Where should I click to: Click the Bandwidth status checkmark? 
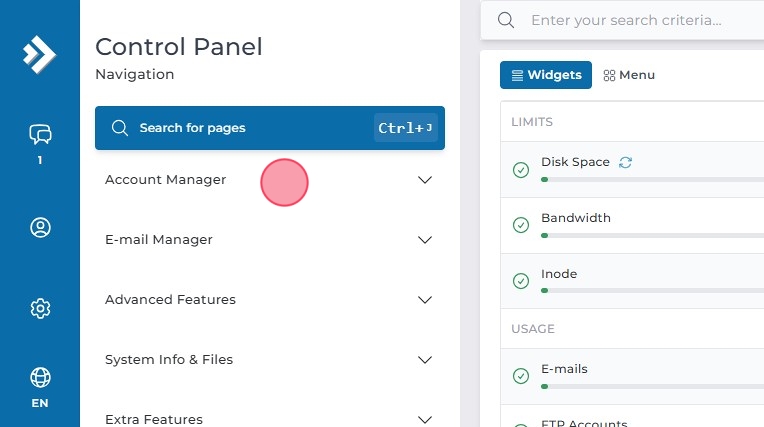coord(521,225)
